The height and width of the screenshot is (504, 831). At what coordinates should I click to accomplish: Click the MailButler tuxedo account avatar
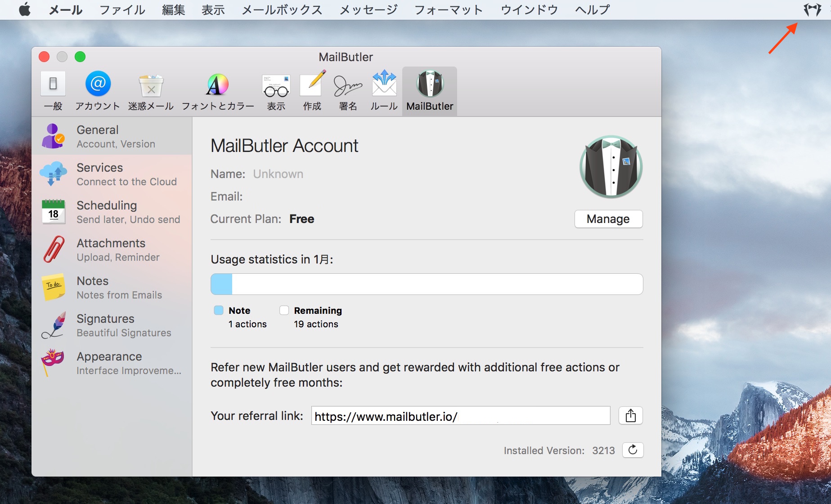(x=611, y=167)
